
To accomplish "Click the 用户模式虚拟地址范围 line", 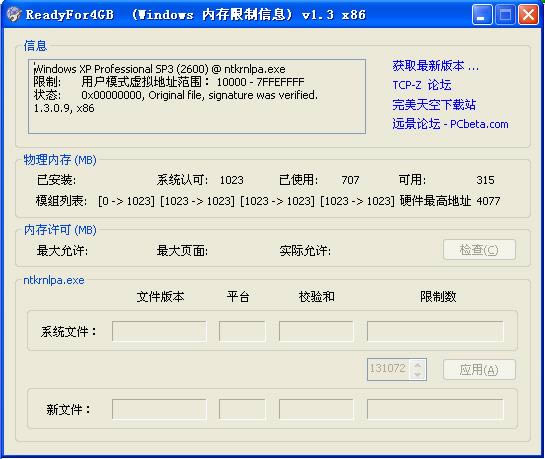I will 169,82.
